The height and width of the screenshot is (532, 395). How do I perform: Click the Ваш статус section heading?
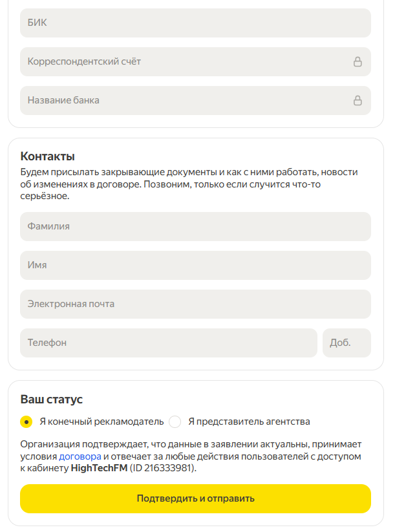[52, 399]
